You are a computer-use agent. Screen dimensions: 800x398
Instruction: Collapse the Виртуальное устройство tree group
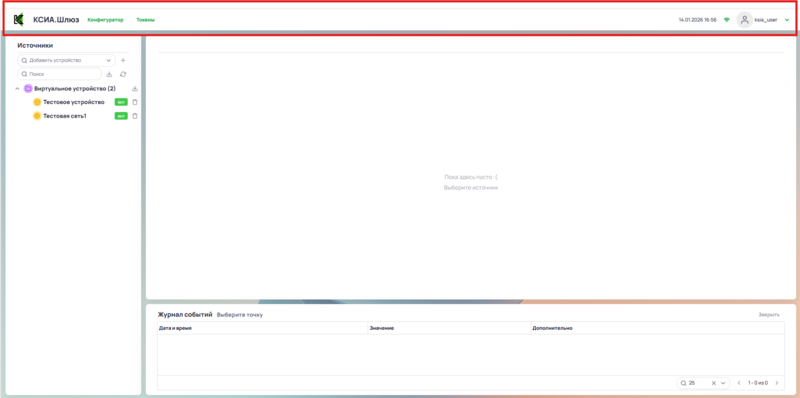[17, 88]
